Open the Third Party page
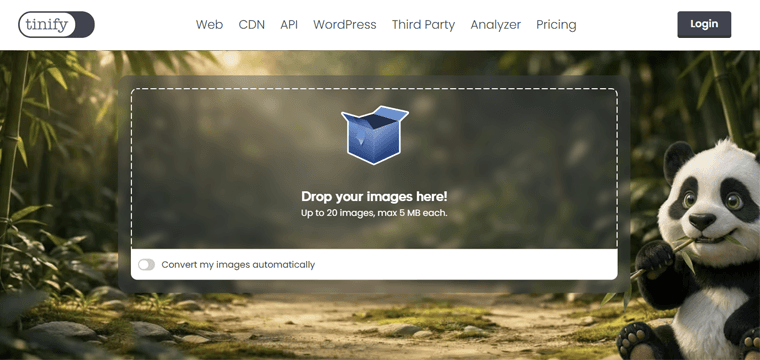The width and height of the screenshot is (760, 360). coord(423,25)
